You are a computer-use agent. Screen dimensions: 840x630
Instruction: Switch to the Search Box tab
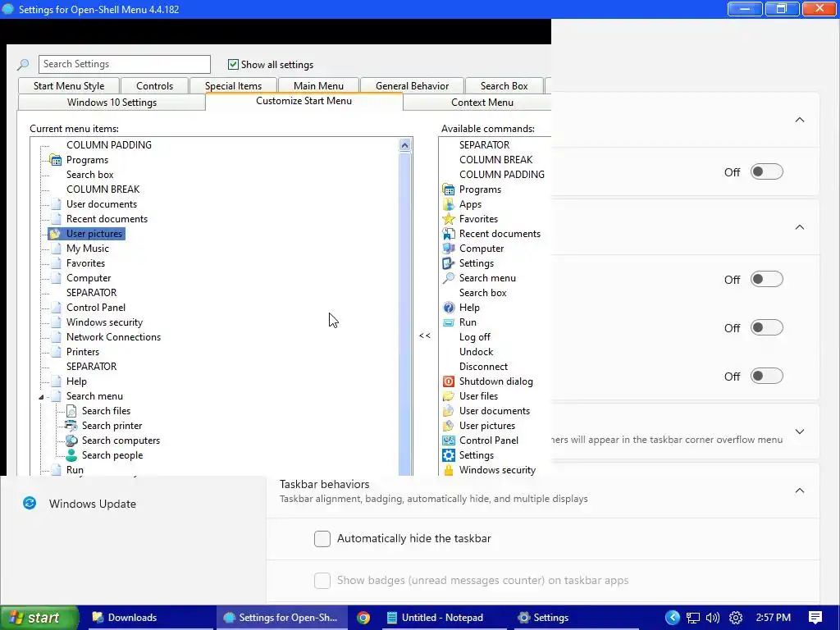504,85
